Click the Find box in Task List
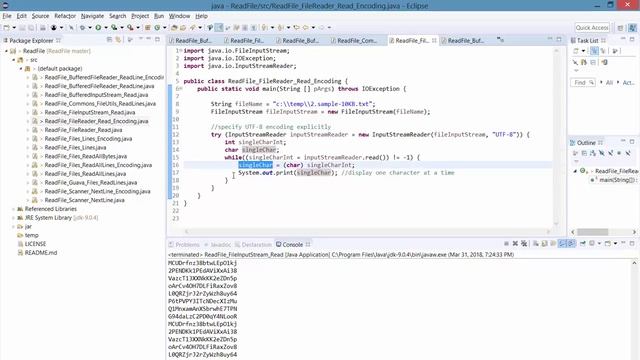This screenshot has width=640, height=360. (582, 82)
